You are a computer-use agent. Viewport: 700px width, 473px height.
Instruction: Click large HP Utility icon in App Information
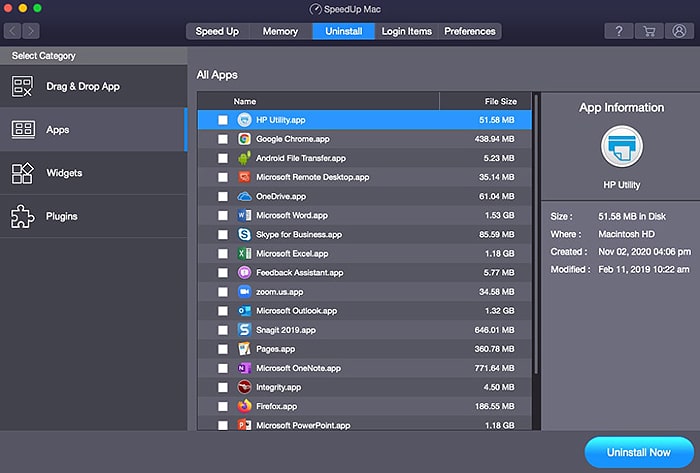tap(621, 146)
